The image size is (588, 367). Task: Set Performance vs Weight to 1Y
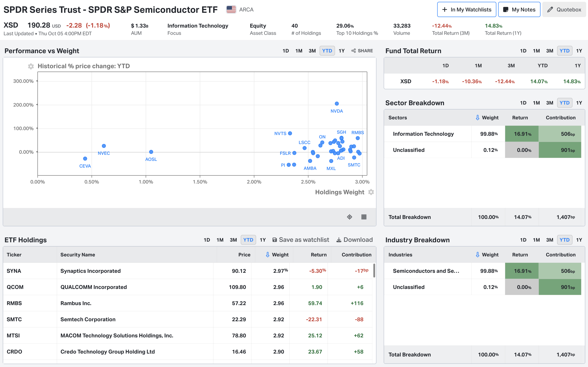[x=342, y=51]
